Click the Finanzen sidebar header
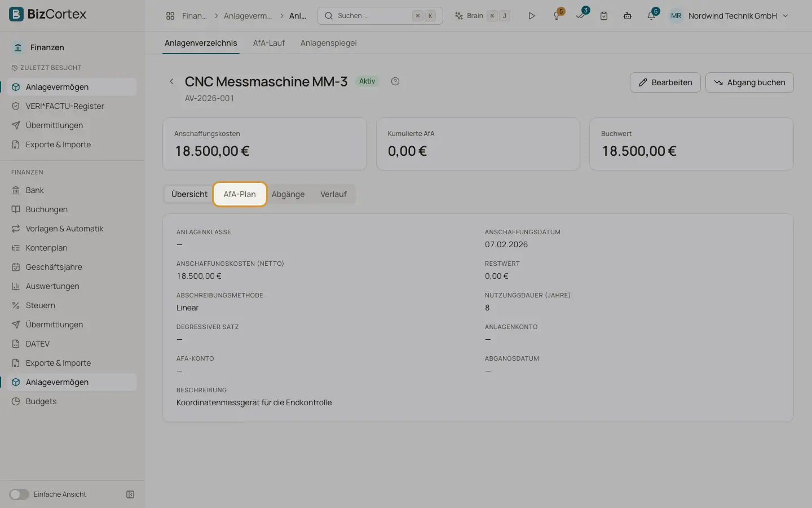The height and width of the screenshot is (508, 812). [x=47, y=47]
